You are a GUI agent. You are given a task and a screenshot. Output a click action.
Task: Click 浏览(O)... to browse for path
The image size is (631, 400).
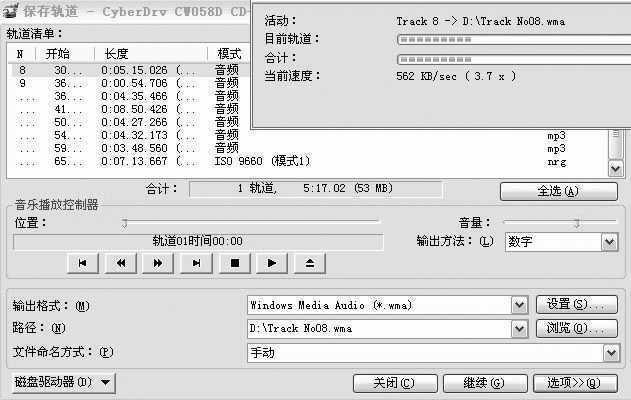pos(576,328)
